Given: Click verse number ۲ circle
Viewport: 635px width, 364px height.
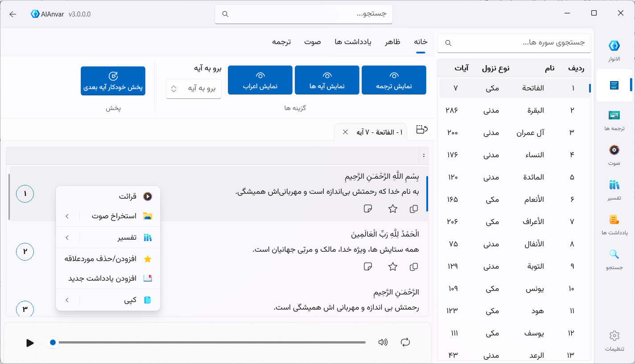Looking at the screenshot, I should pyautogui.click(x=25, y=252).
